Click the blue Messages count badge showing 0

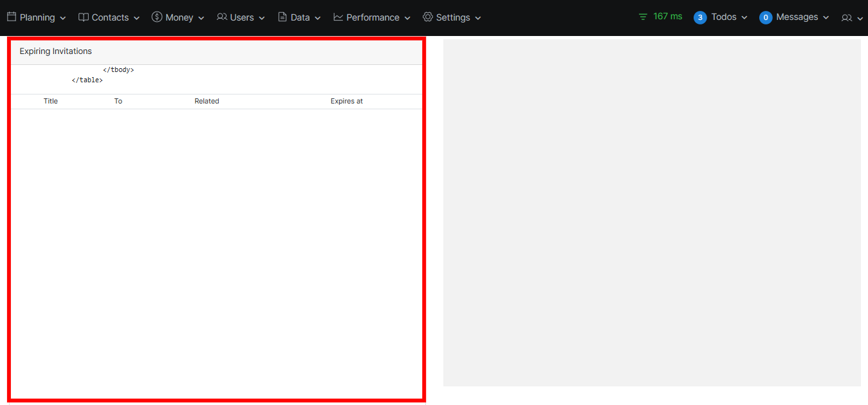point(766,17)
